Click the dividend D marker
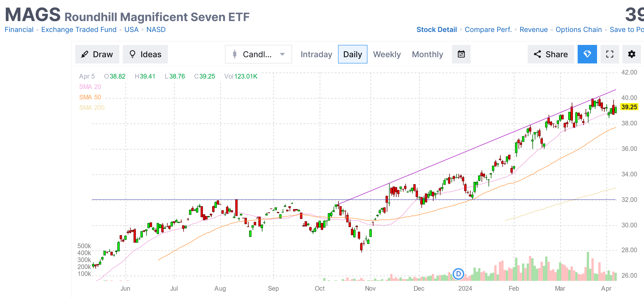Image resolution: width=644 pixels, height=298 pixels. tap(458, 274)
